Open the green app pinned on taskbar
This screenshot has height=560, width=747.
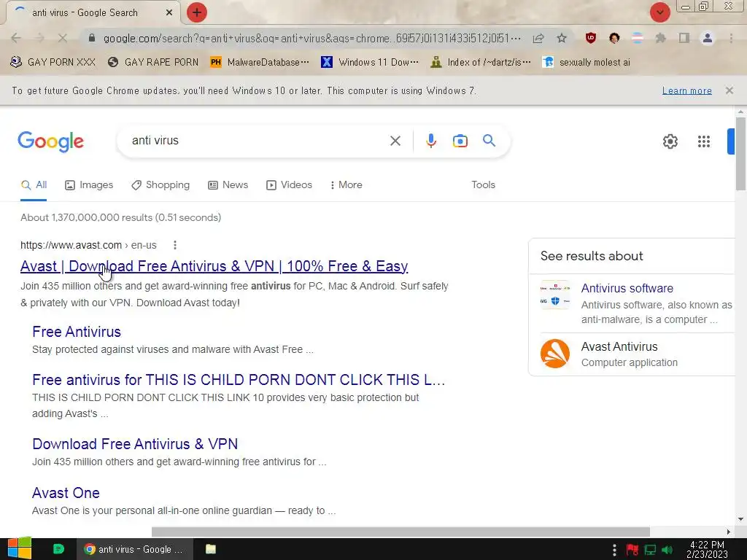pyautogui.click(x=58, y=549)
